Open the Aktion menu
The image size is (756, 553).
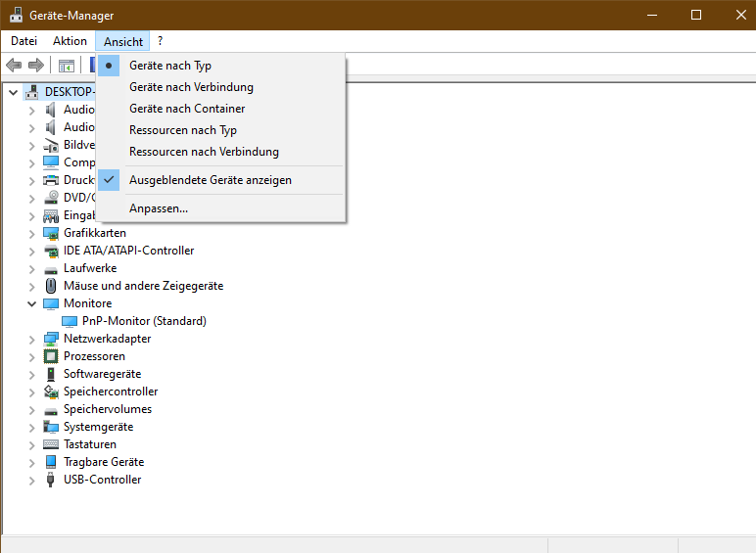(70, 41)
